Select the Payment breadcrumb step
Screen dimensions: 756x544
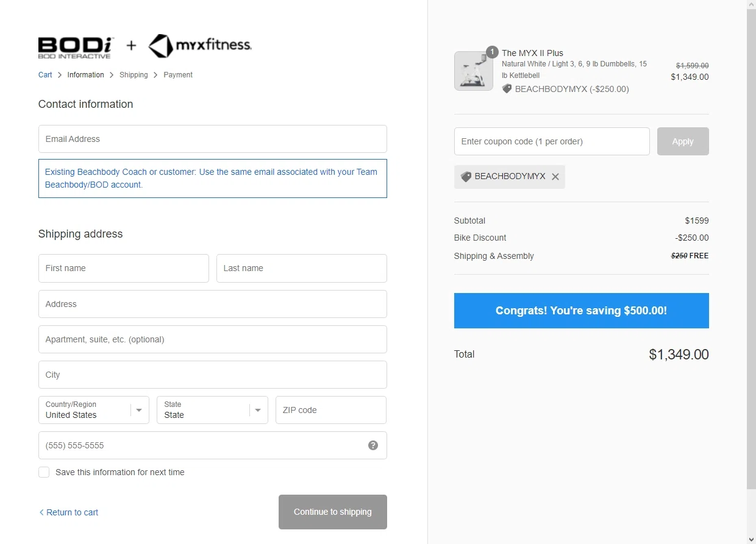[x=178, y=75]
